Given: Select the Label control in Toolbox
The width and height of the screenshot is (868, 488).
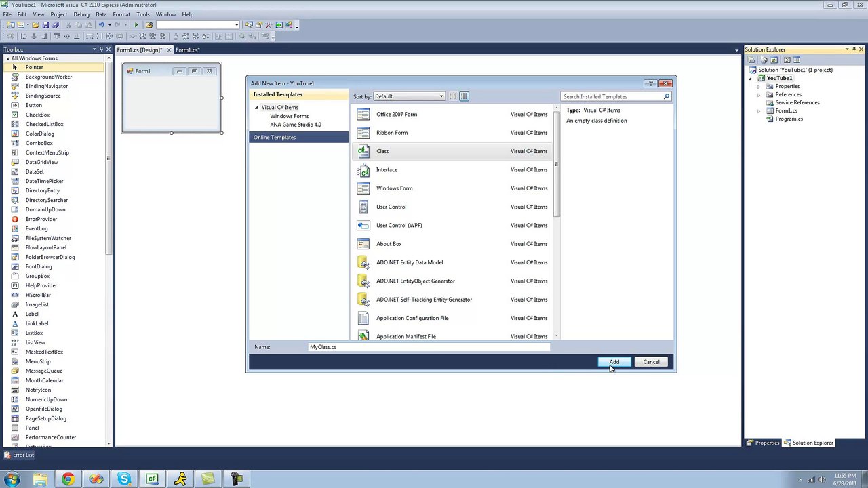Looking at the screenshot, I should tap(32, 314).
